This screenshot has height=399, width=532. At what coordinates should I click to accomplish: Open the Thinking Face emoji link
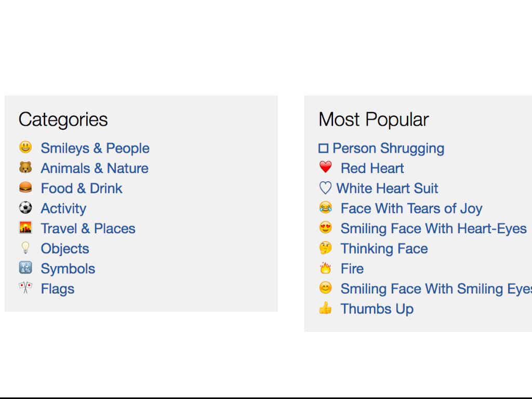coord(384,249)
